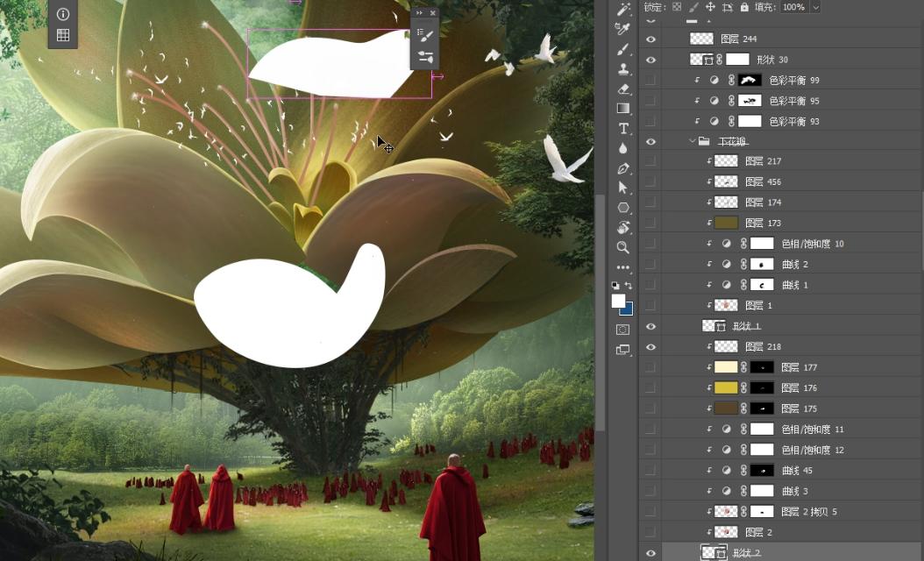Screen dimensions: 924x561
Task: Hide layer 图层 244 via eye icon
Action: tap(650, 39)
